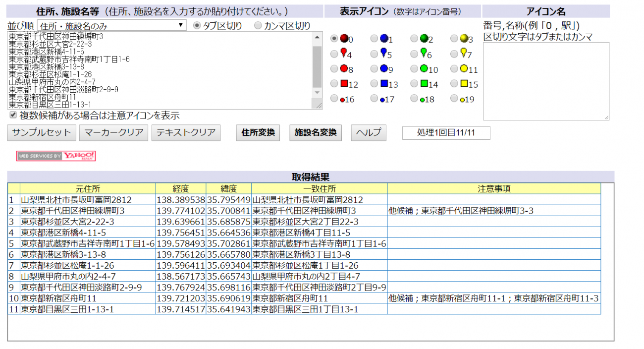The image size is (644, 349).
Task: Pick yellow square icon number 15
Action: (454, 84)
